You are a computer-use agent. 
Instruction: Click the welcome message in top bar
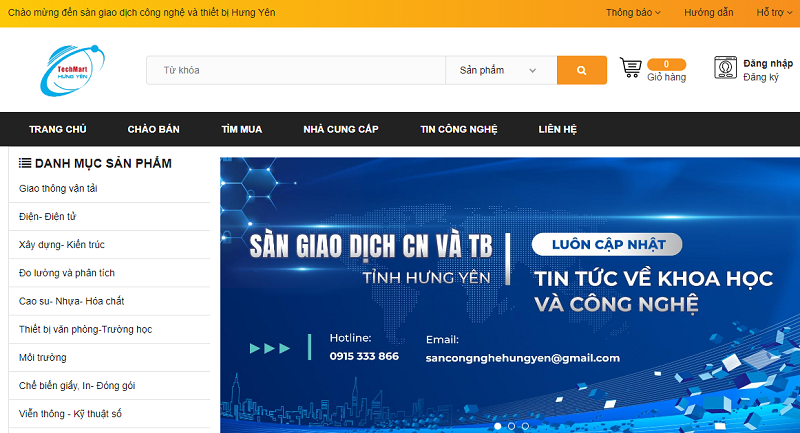(142, 13)
